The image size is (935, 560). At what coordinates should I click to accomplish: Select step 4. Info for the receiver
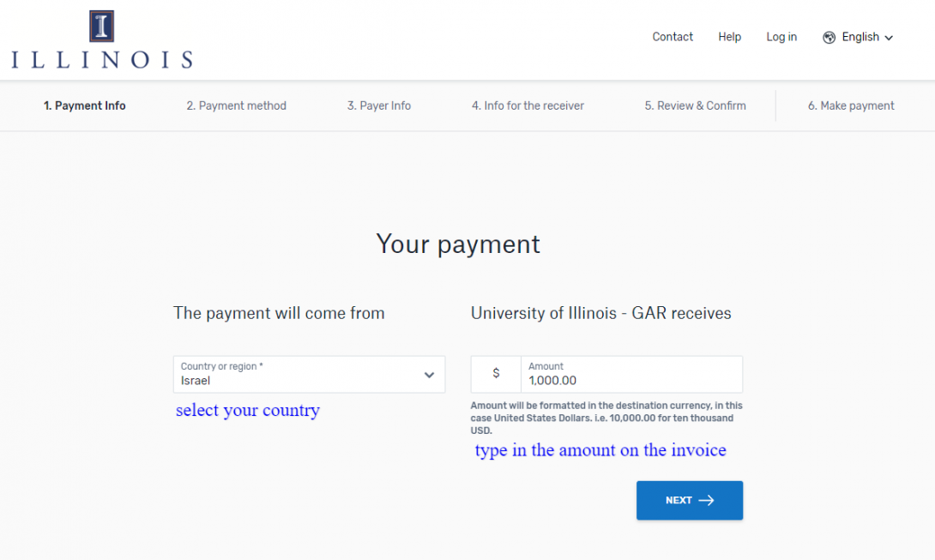click(528, 105)
